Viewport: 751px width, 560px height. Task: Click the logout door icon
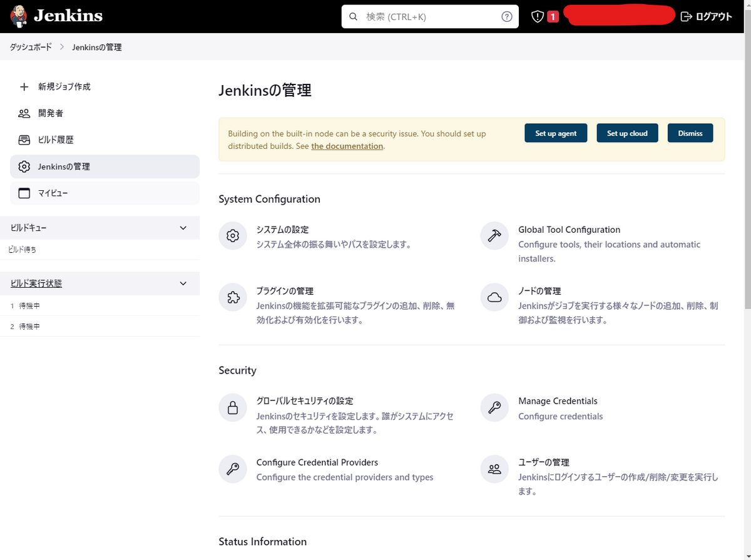pos(687,17)
